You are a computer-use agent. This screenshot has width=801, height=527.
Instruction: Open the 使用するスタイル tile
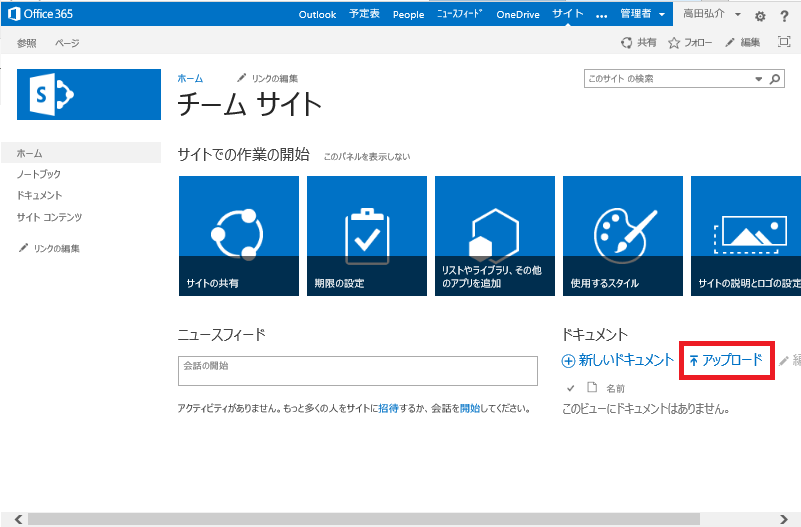click(x=623, y=236)
